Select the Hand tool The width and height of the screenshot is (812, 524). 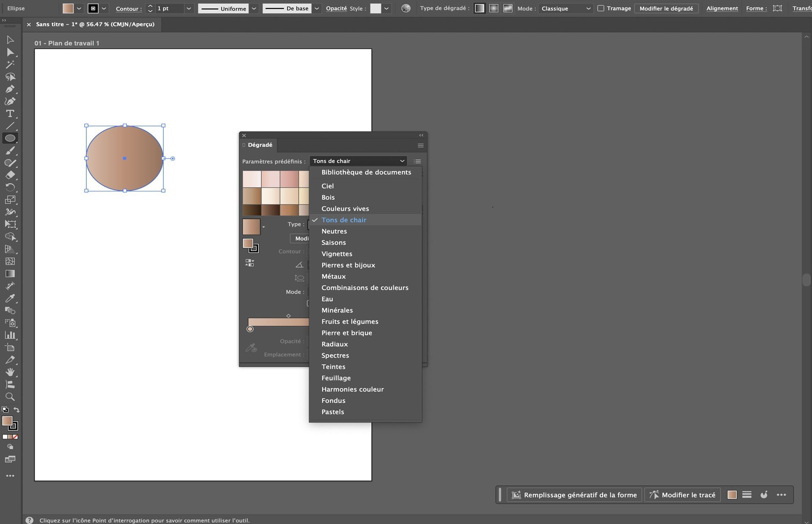coord(10,372)
